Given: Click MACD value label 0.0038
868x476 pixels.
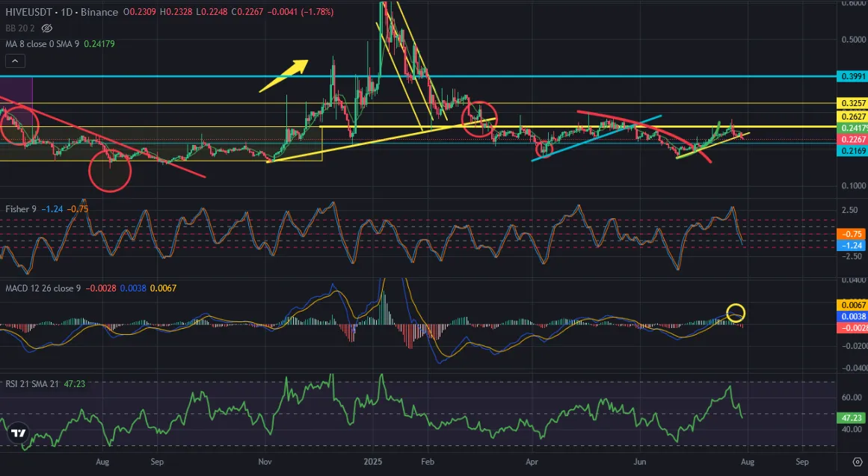Looking at the screenshot, I should [x=852, y=317].
